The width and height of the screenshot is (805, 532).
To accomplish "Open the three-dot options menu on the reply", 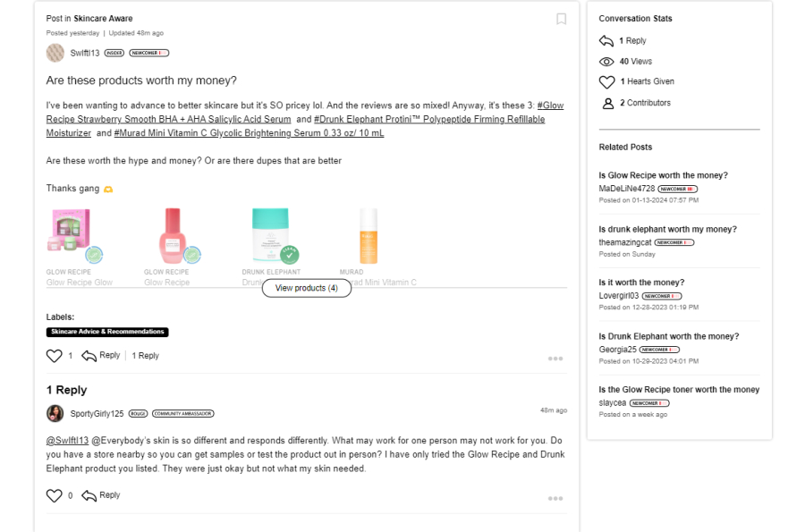I will (555, 498).
